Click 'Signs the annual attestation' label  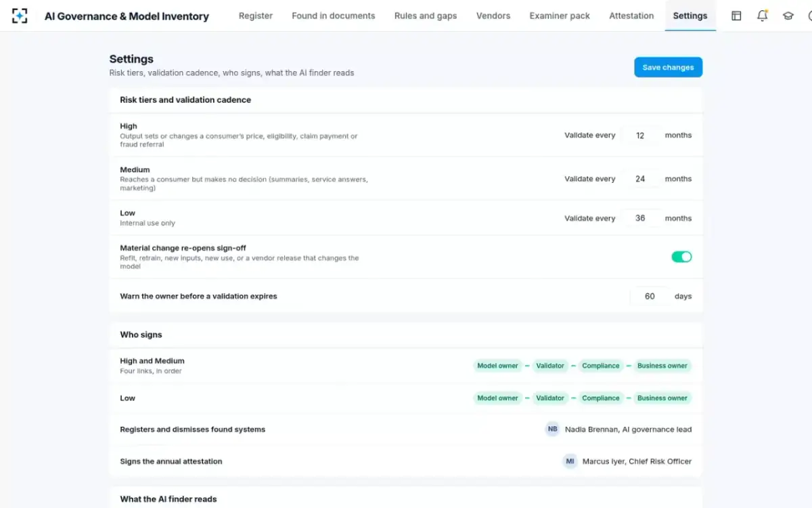tap(171, 461)
